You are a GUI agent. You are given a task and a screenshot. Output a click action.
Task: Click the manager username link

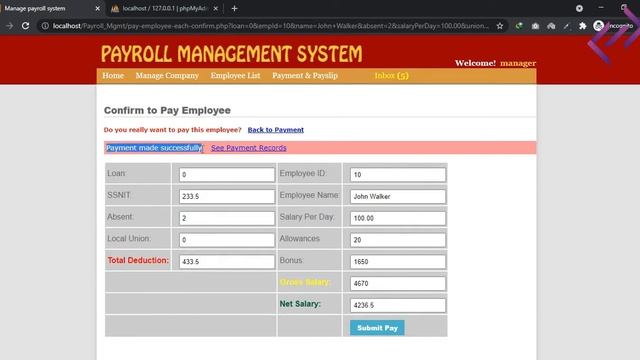(x=518, y=63)
